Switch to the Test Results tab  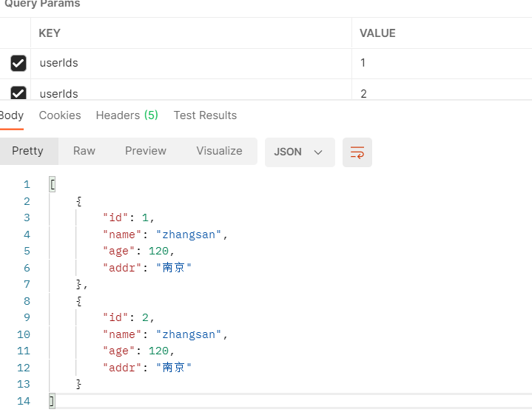205,115
